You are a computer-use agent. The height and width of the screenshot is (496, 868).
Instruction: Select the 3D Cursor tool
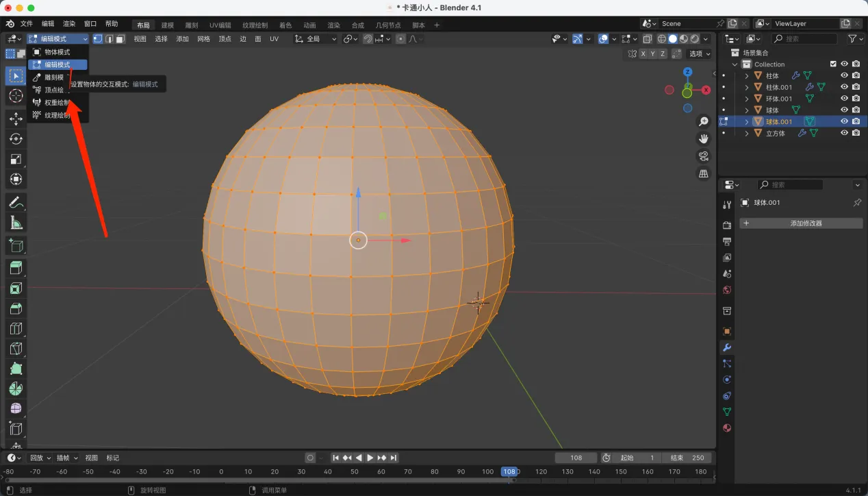coord(16,97)
